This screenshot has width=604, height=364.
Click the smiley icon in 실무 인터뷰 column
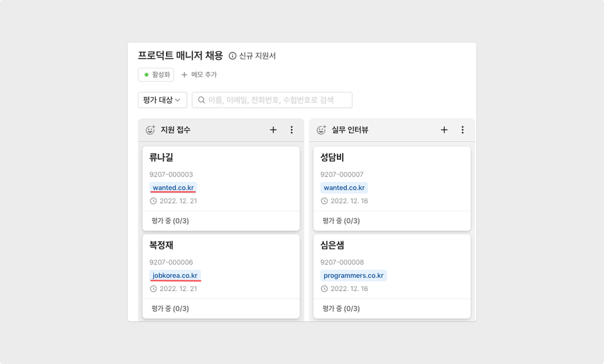(x=321, y=130)
